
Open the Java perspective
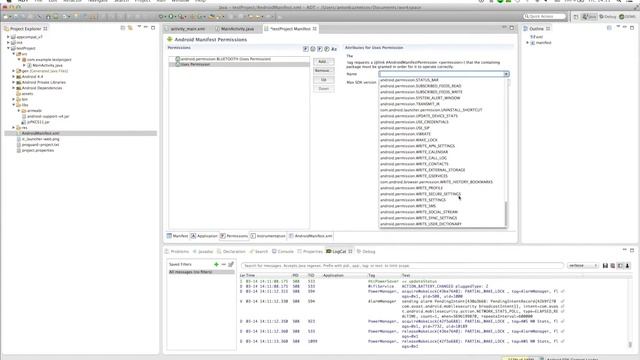click(x=589, y=16)
